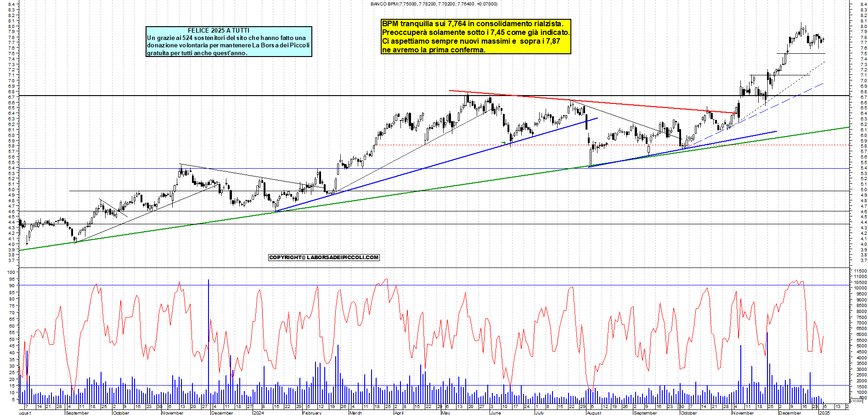Click the '2024' year label on time axis

point(259,413)
